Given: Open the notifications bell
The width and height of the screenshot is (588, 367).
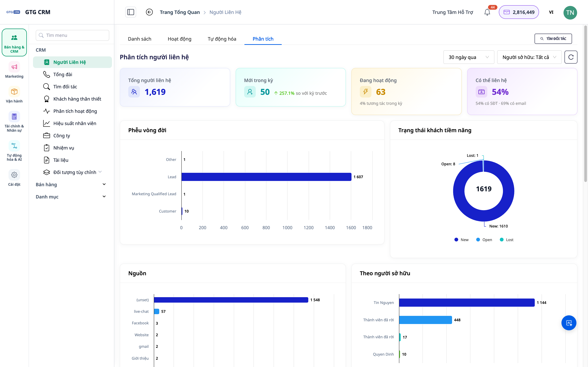Looking at the screenshot, I should (487, 12).
